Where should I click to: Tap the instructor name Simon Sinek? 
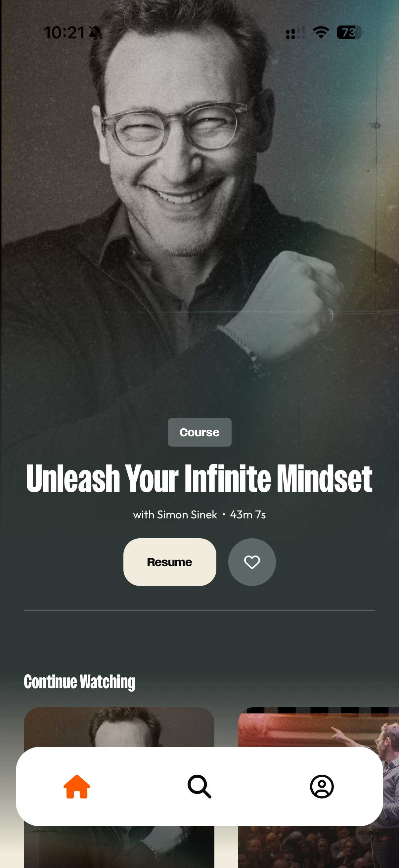187,514
